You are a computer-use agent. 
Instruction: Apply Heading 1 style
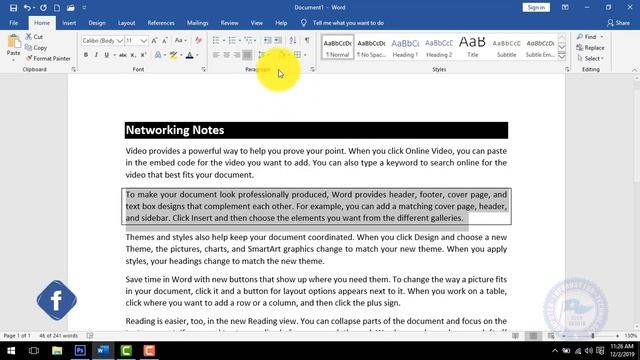[x=405, y=47]
